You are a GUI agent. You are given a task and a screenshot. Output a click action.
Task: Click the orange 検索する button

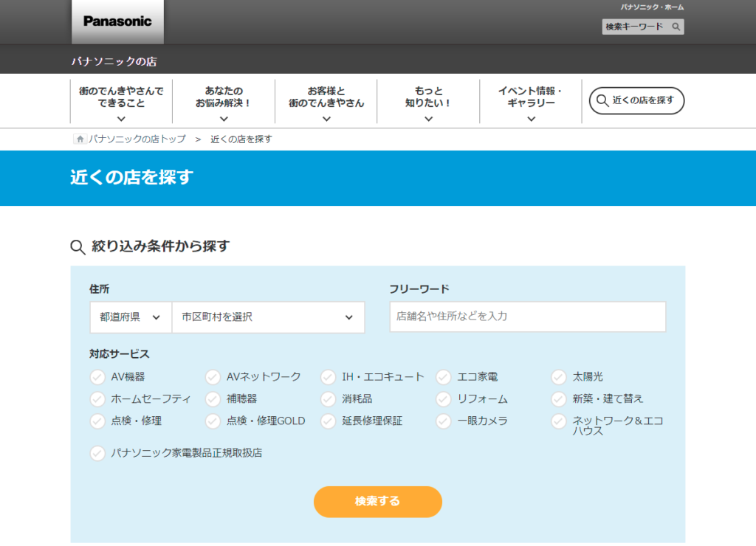pyautogui.click(x=377, y=502)
